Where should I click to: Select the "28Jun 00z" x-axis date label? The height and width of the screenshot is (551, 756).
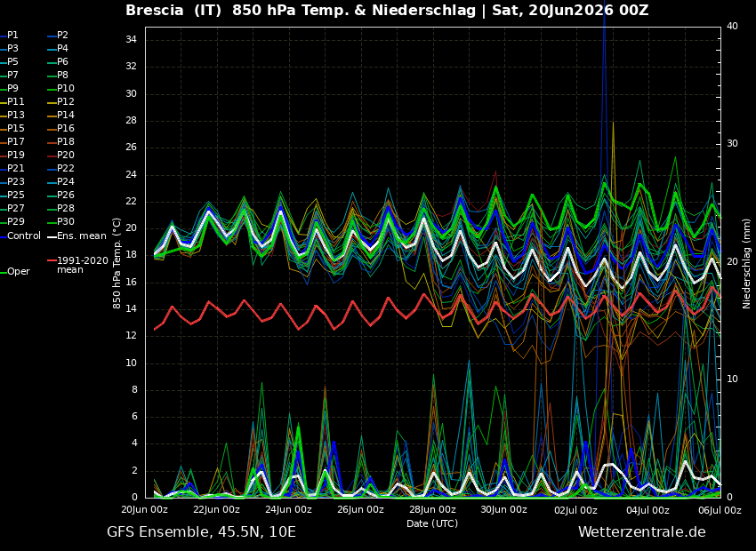[x=432, y=510]
